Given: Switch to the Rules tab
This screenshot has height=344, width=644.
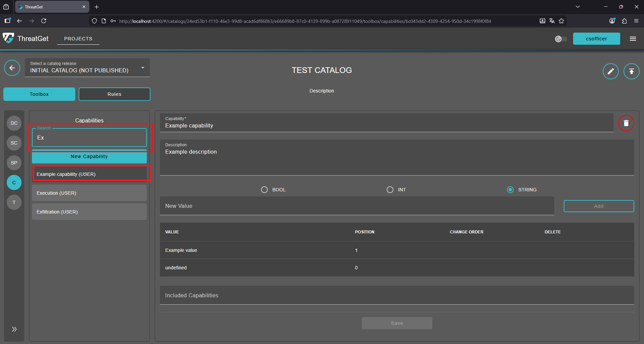Looking at the screenshot, I should (x=114, y=94).
